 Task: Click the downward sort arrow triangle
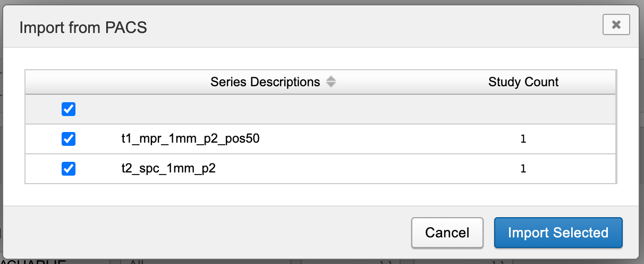[331, 85]
